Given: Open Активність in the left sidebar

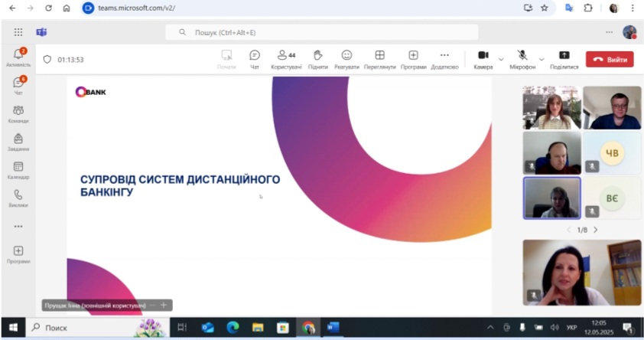Looking at the screenshot, I should [x=18, y=56].
